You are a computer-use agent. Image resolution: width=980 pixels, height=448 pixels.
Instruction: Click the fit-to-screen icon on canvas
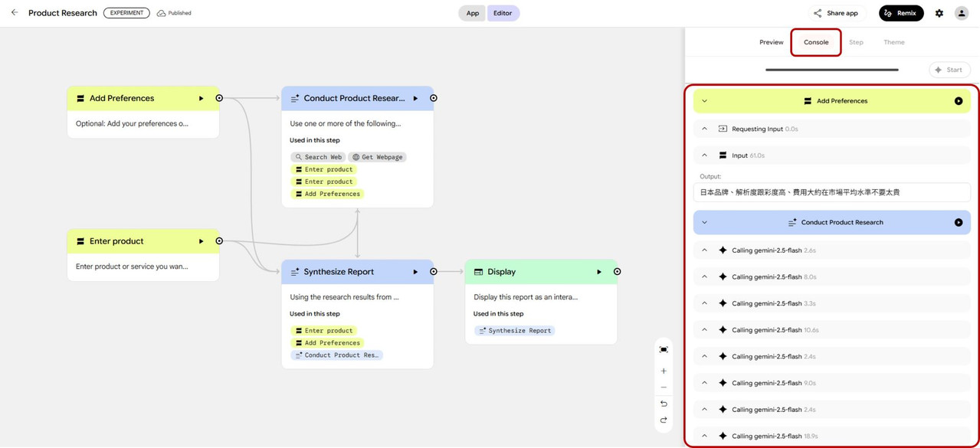pyautogui.click(x=664, y=349)
